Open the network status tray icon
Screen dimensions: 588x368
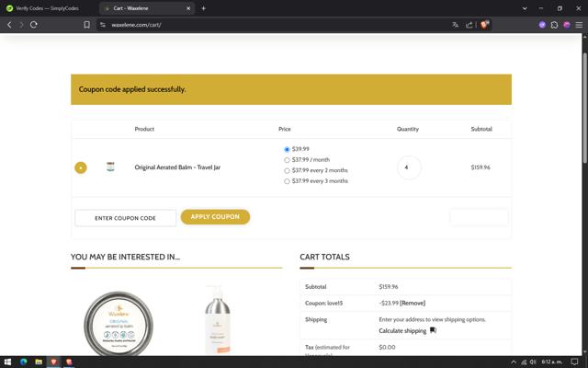tap(524, 362)
